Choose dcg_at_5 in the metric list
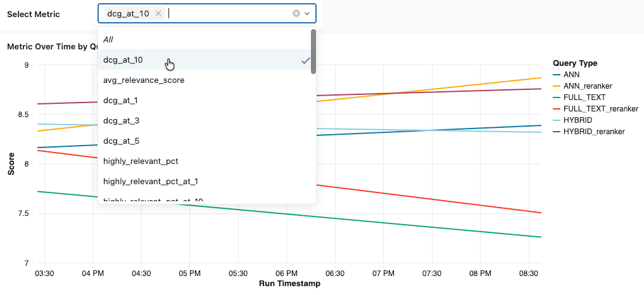The image size is (644, 295). pos(121,141)
